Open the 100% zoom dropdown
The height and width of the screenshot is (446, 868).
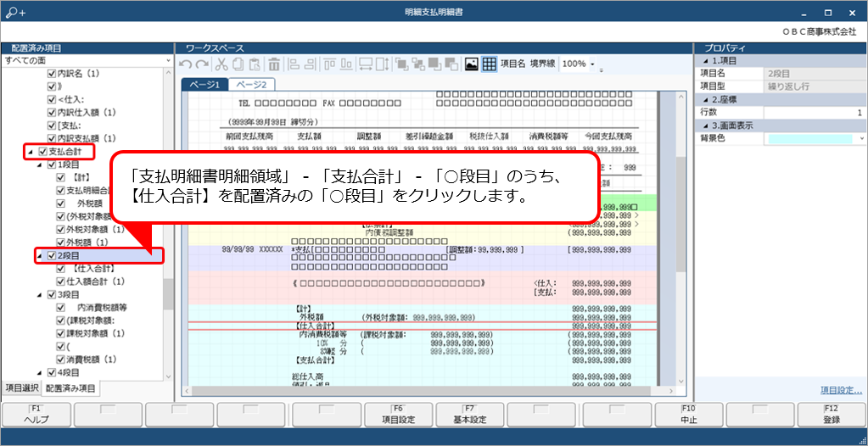coord(592,64)
